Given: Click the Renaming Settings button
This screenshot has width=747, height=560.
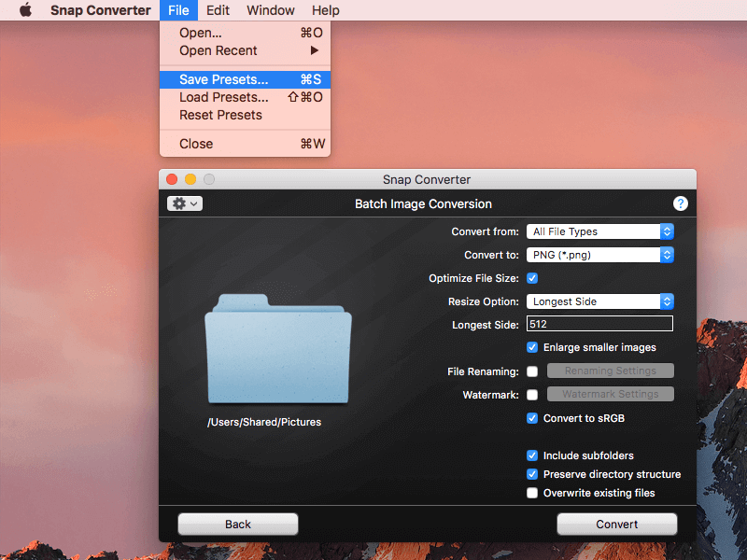Looking at the screenshot, I should pyautogui.click(x=611, y=371).
